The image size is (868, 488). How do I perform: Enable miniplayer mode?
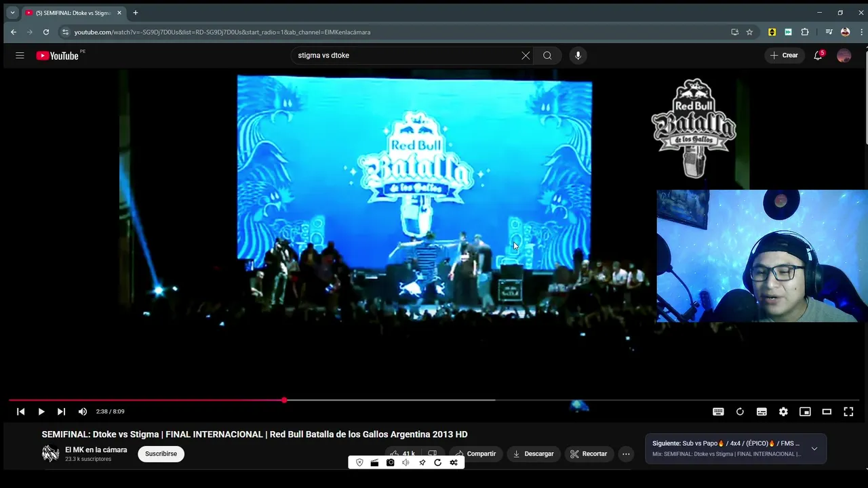click(x=805, y=411)
